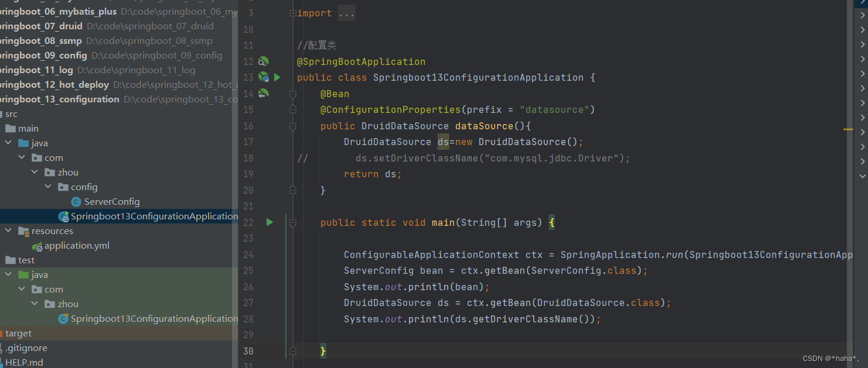
Task: Collapse dataSource method with fold arrow
Action: pos(293,125)
